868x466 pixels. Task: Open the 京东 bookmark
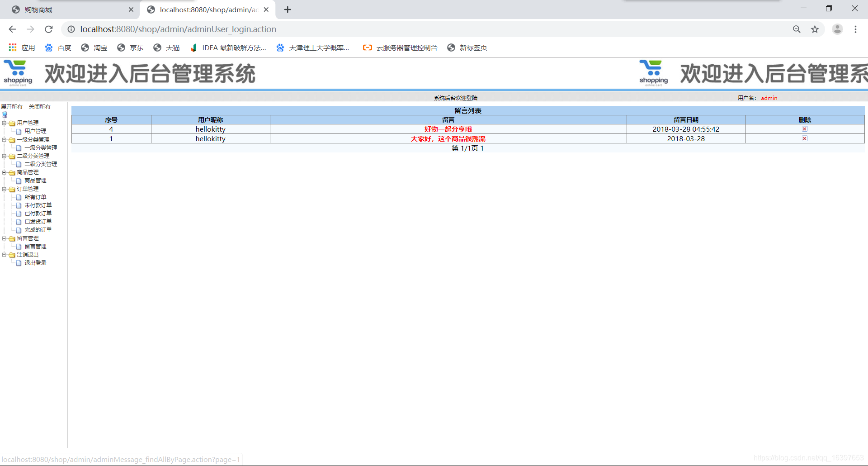click(130, 48)
